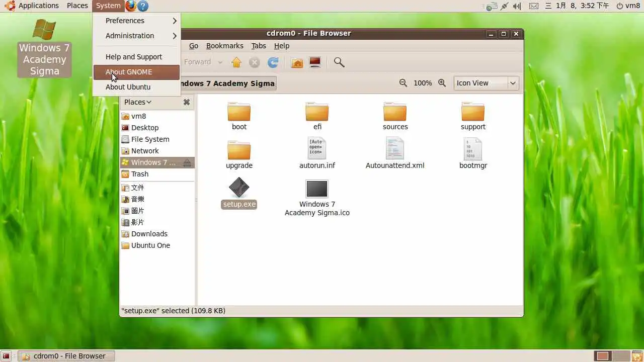Screen dimensions: 644x362
Task: Reload the current folder
Action: point(273,62)
